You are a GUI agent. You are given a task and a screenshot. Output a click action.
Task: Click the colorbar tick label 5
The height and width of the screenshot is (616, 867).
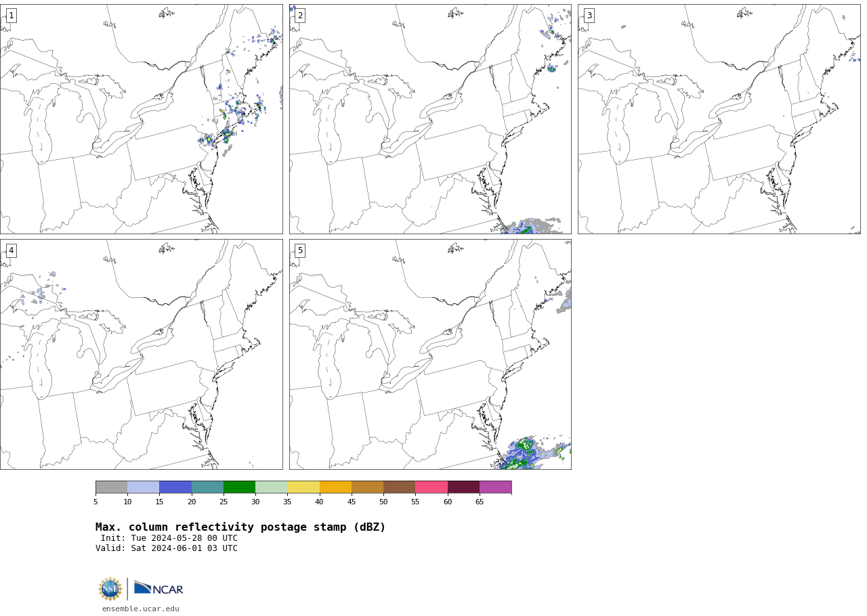[x=96, y=502]
